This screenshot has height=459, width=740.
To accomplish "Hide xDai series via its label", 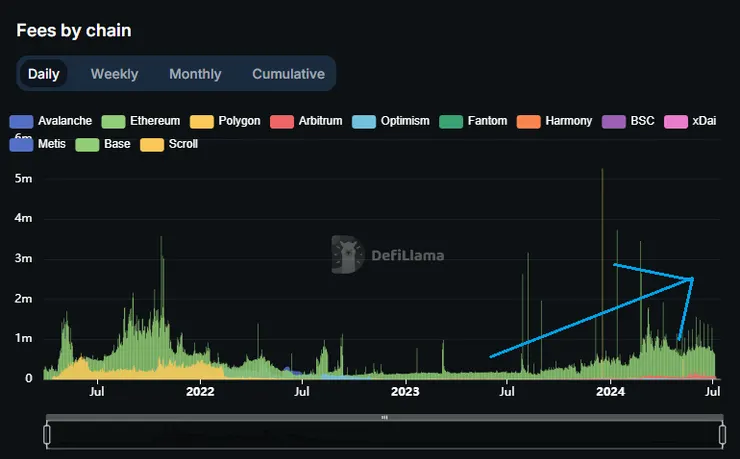I will [x=704, y=121].
